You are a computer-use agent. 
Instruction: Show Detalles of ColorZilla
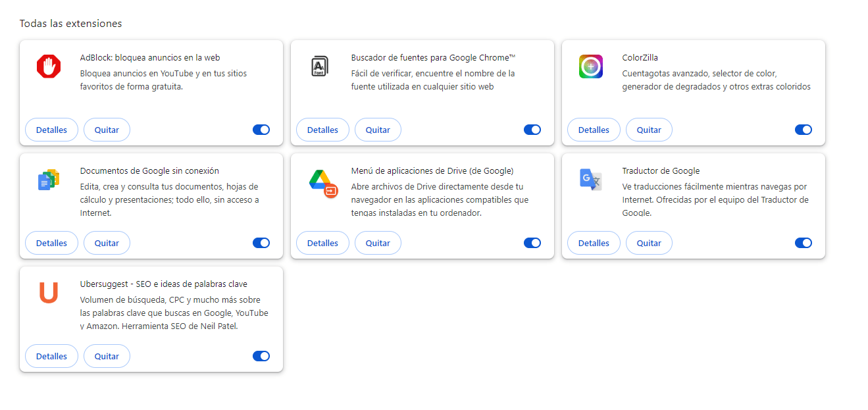tap(594, 130)
